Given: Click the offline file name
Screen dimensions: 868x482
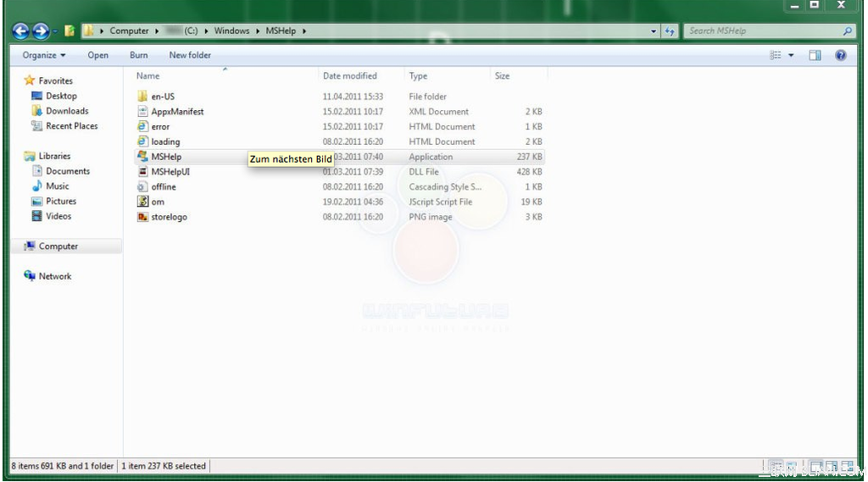Looking at the screenshot, I should pos(164,186).
